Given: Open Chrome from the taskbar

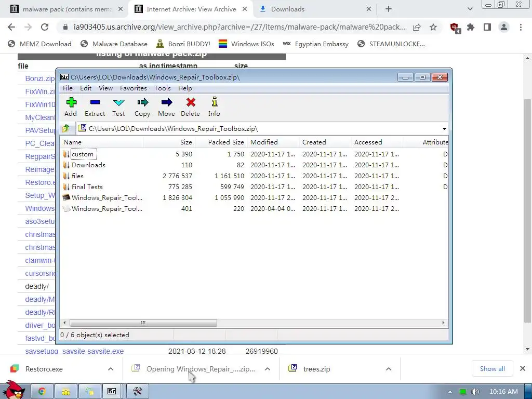Looking at the screenshot, I should [42, 392].
